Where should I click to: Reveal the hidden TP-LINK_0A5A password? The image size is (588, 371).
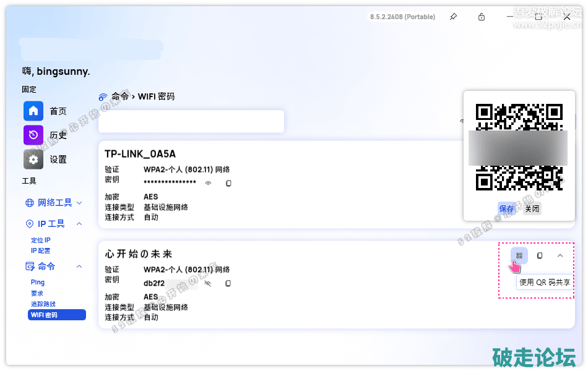[209, 183]
